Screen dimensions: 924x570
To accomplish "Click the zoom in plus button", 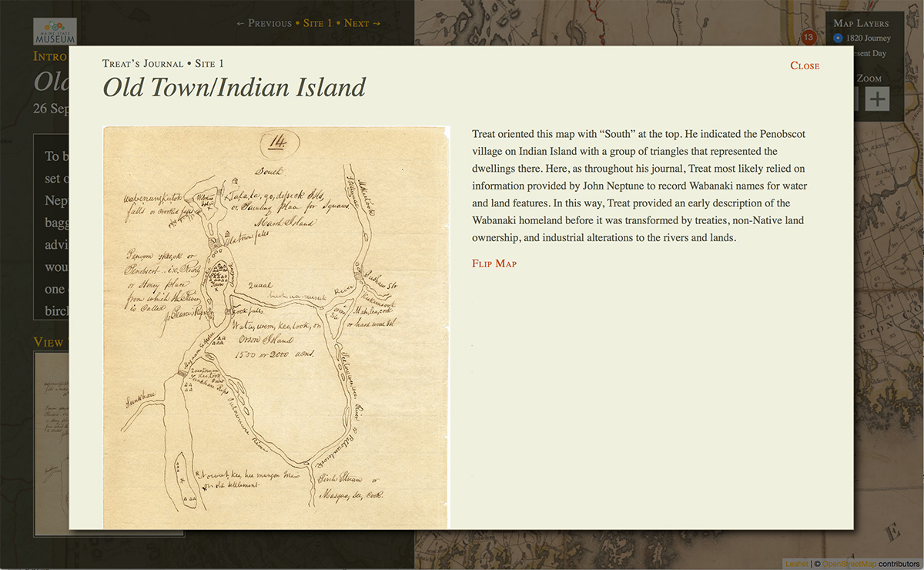I will pos(877,99).
